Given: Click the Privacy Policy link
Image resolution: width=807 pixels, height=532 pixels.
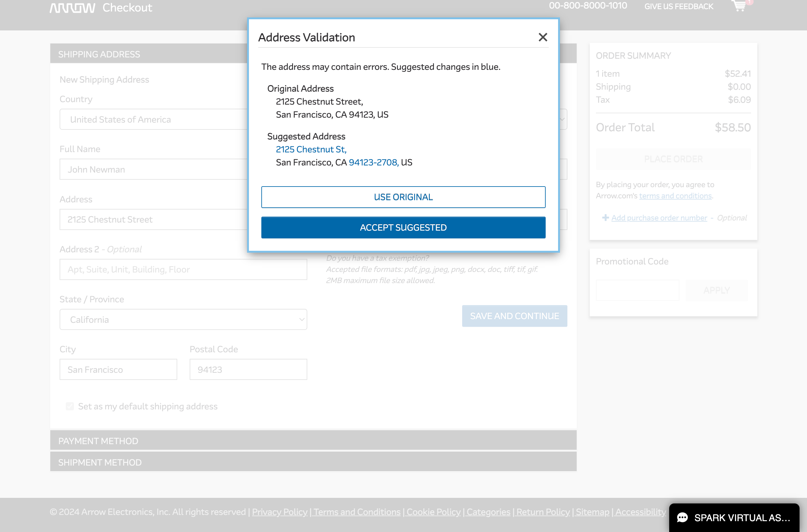Looking at the screenshot, I should (x=280, y=512).
